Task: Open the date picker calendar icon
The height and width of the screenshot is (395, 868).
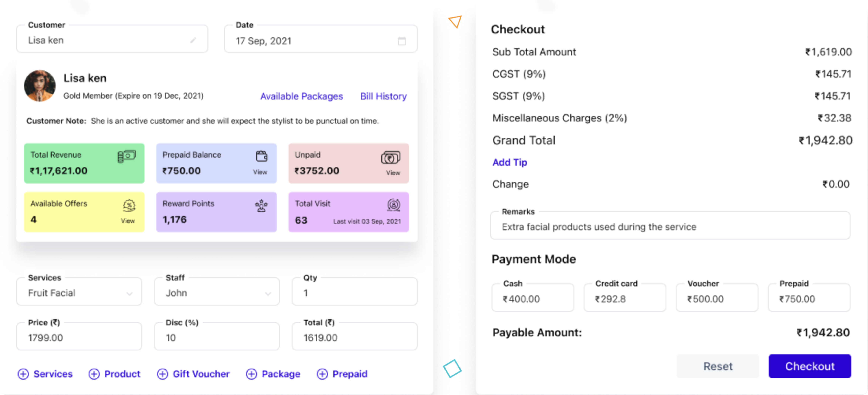Action: [x=402, y=41]
